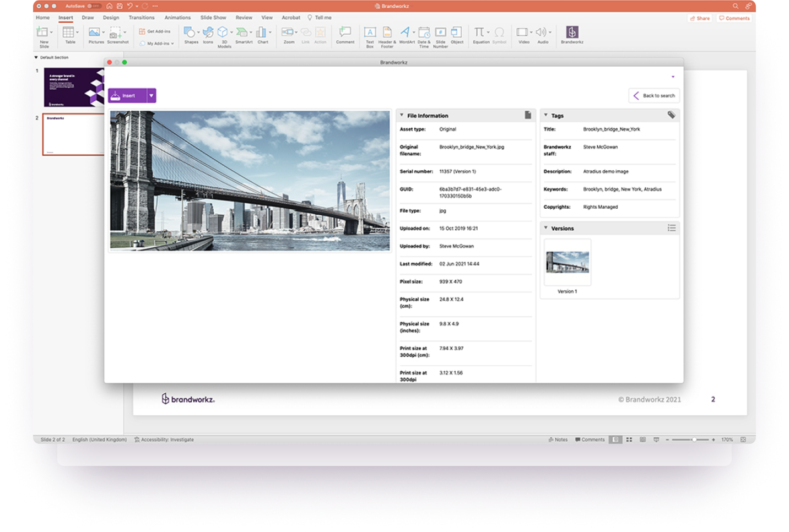The image size is (789, 532).
Task: Select slide 2 thumbnail
Action: [74, 134]
